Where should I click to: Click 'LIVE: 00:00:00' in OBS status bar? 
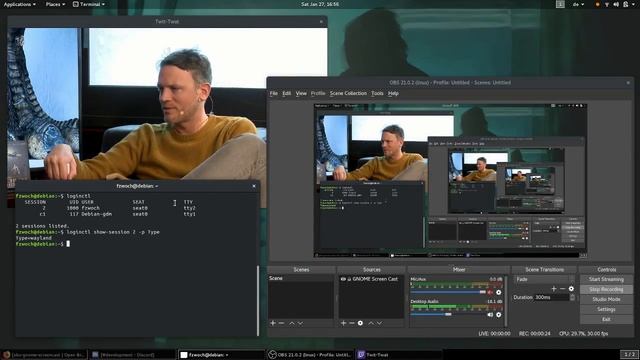494,333
